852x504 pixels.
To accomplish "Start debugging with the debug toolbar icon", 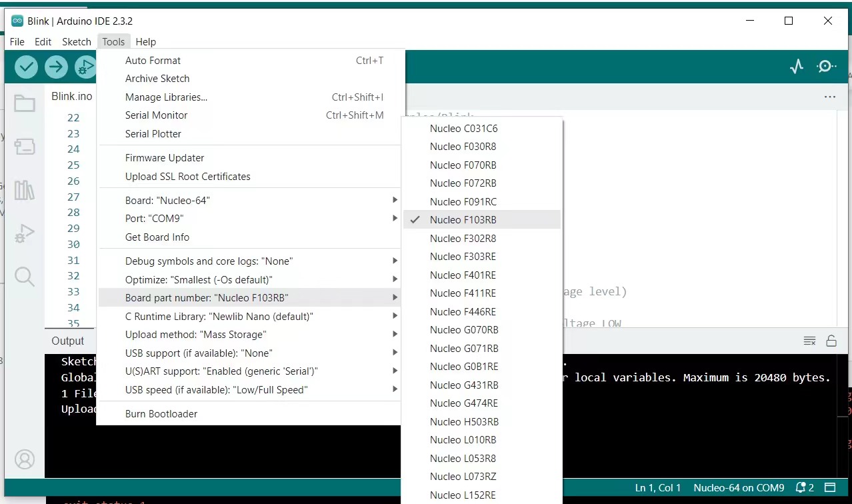I will tap(86, 67).
